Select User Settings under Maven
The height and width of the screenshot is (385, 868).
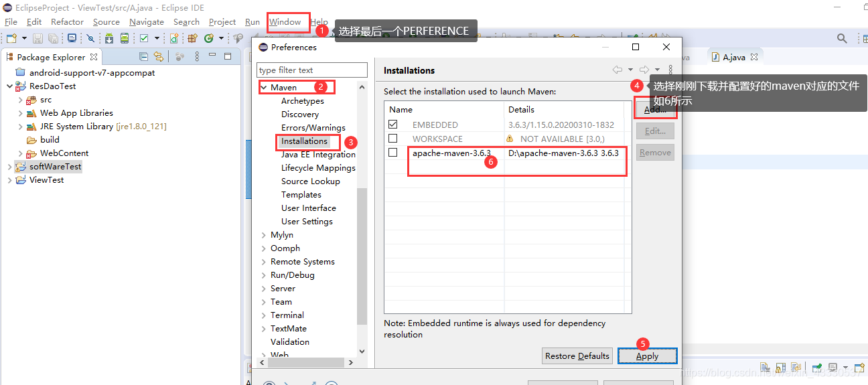307,222
